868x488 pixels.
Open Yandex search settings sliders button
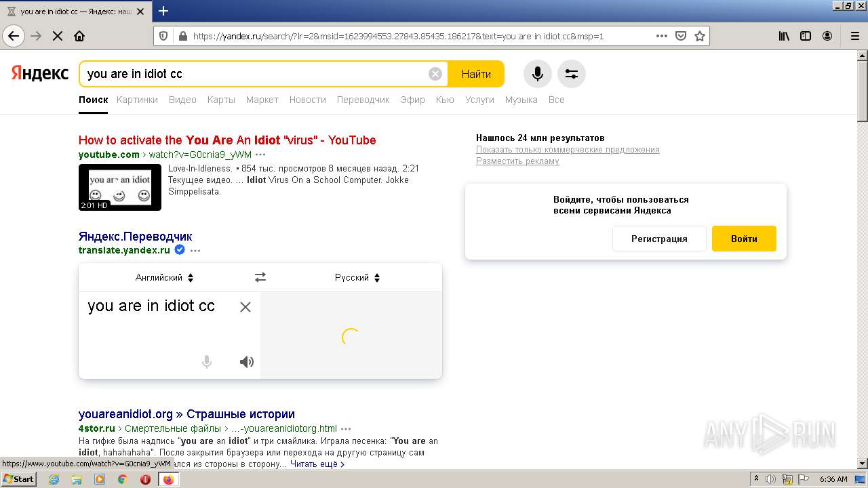pyautogui.click(x=572, y=74)
